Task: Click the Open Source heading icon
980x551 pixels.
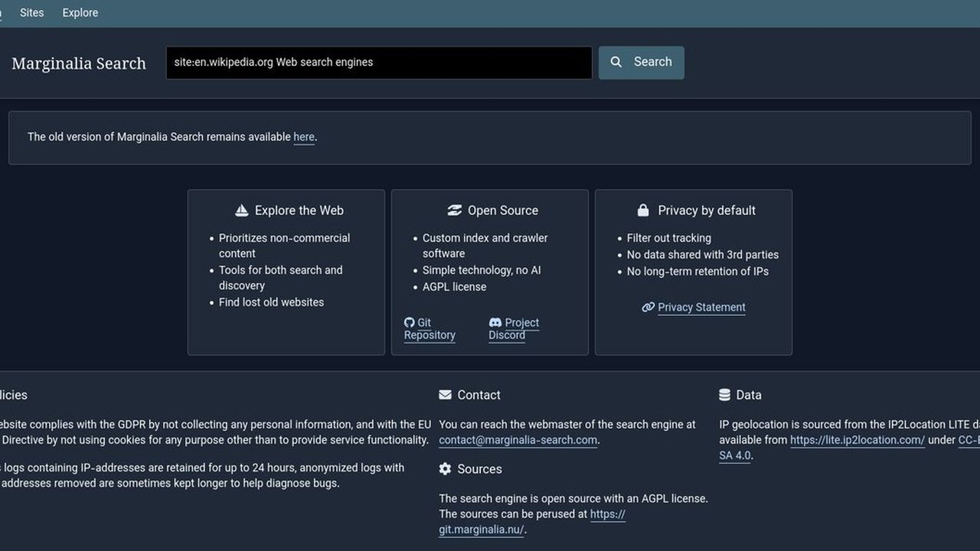Action: [x=455, y=210]
